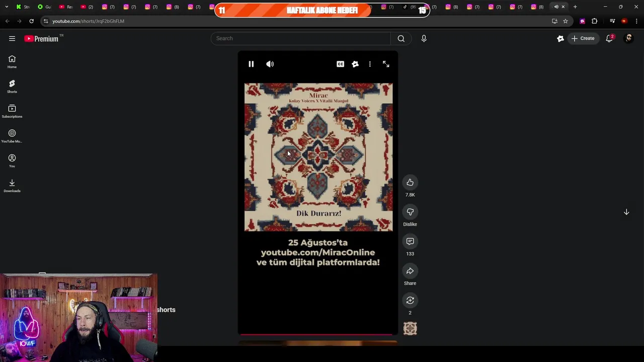Open the Remix option
Viewport: 644px width, 362px height.
410,301
